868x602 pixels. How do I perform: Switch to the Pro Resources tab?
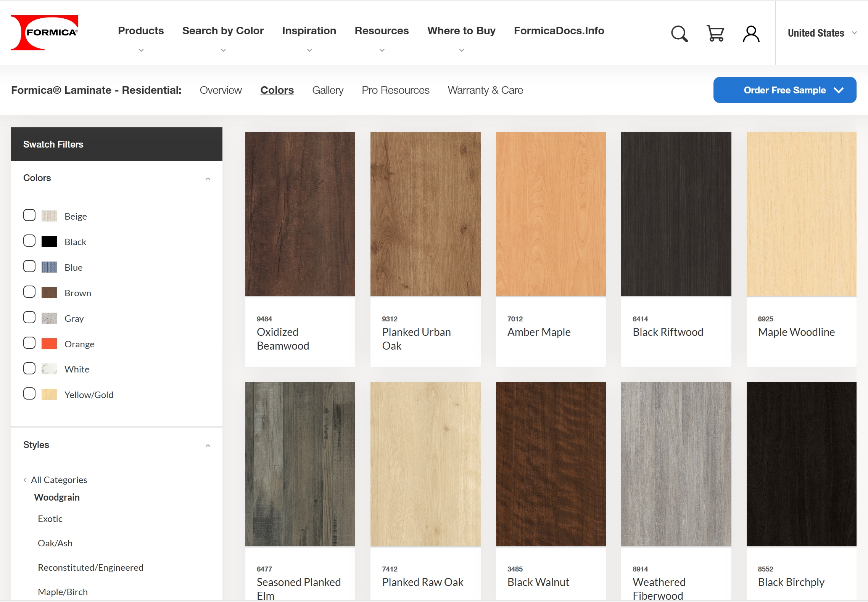(396, 90)
